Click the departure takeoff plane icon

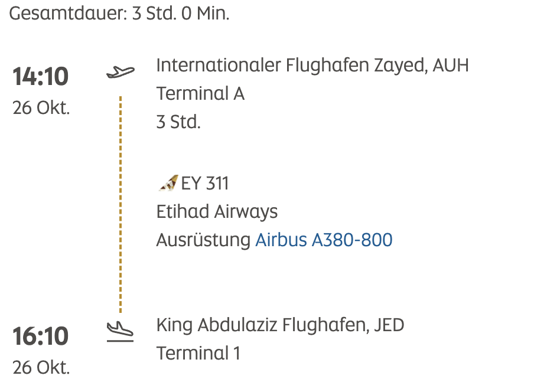pyautogui.click(x=121, y=72)
